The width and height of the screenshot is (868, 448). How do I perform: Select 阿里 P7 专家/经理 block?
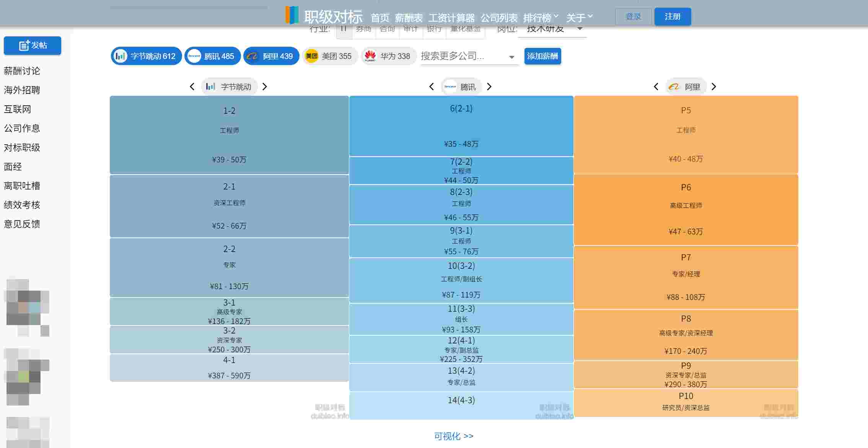click(x=686, y=278)
